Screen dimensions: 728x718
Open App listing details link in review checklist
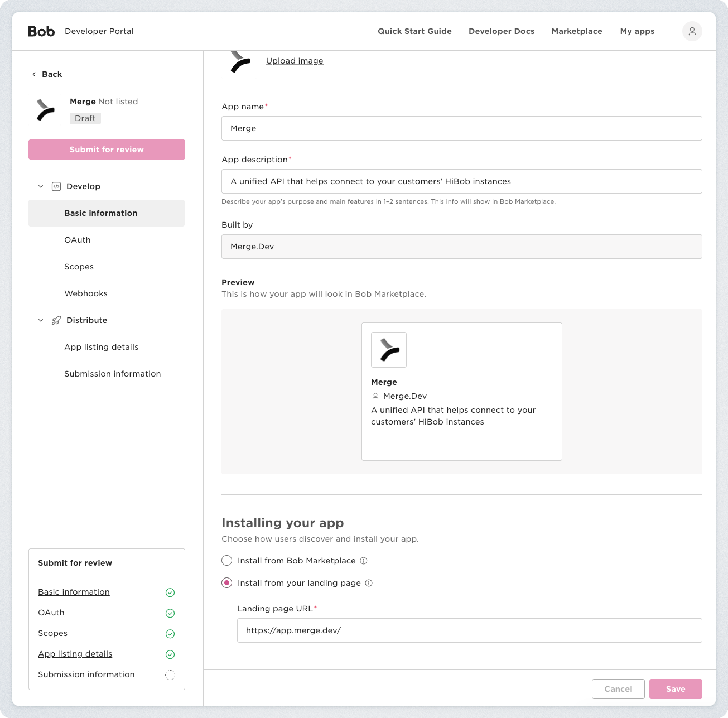click(x=75, y=654)
